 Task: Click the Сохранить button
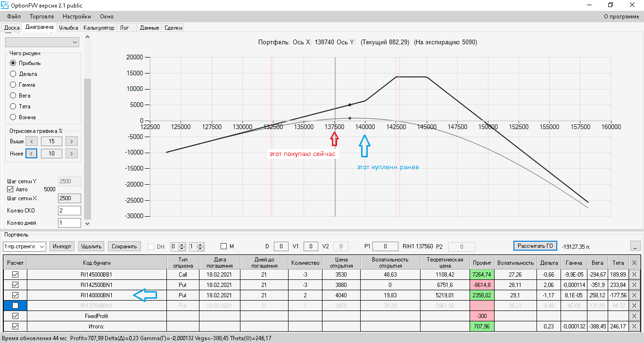coord(125,246)
